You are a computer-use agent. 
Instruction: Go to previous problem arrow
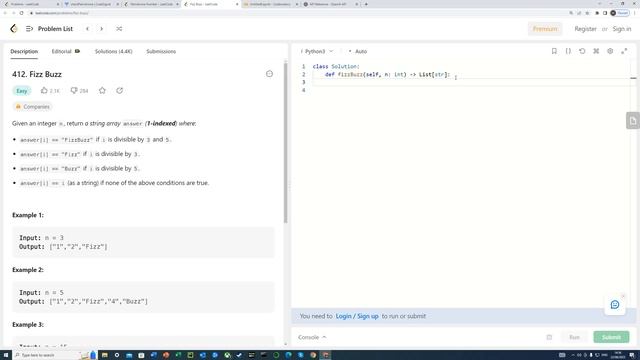tap(87, 29)
